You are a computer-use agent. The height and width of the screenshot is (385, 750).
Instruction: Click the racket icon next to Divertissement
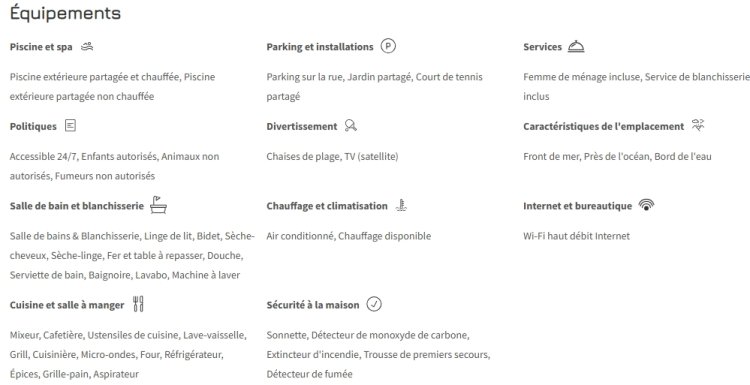351,126
